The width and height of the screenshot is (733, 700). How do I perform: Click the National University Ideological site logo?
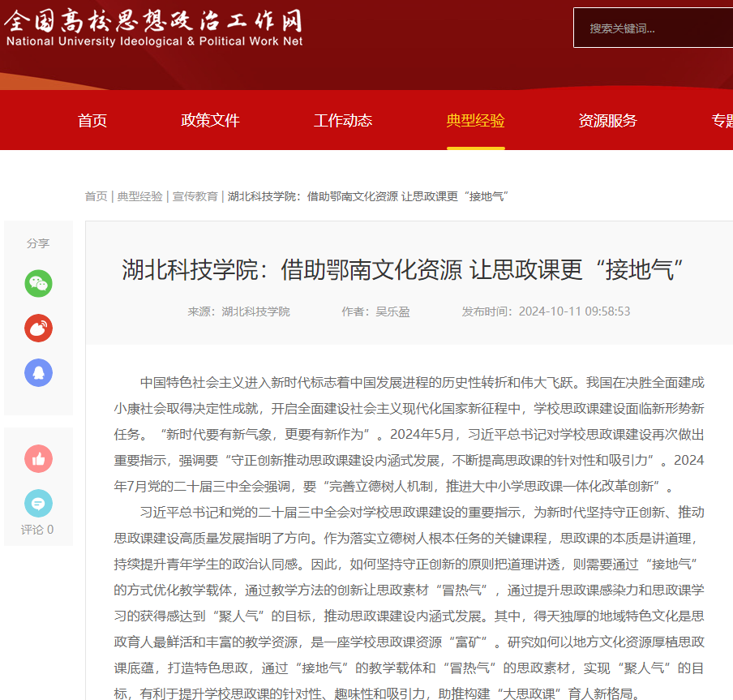point(153,28)
